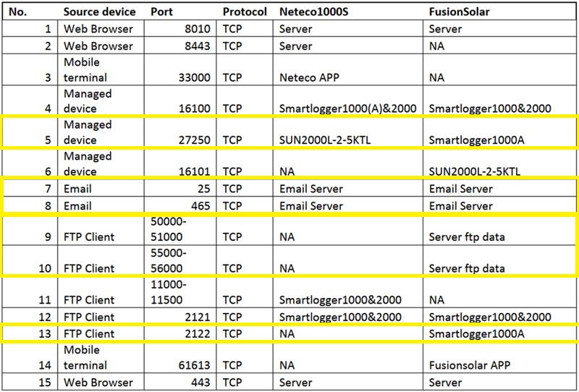Click the 'Port' column header
The width and height of the screenshot is (579, 392).
tap(162, 12)
